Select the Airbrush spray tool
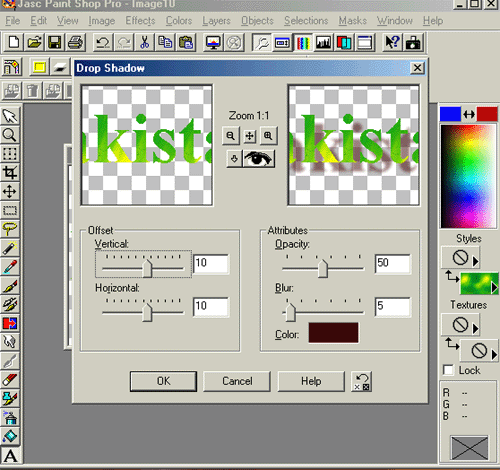The height and width of the screenshot is (470, 500). 10,417
